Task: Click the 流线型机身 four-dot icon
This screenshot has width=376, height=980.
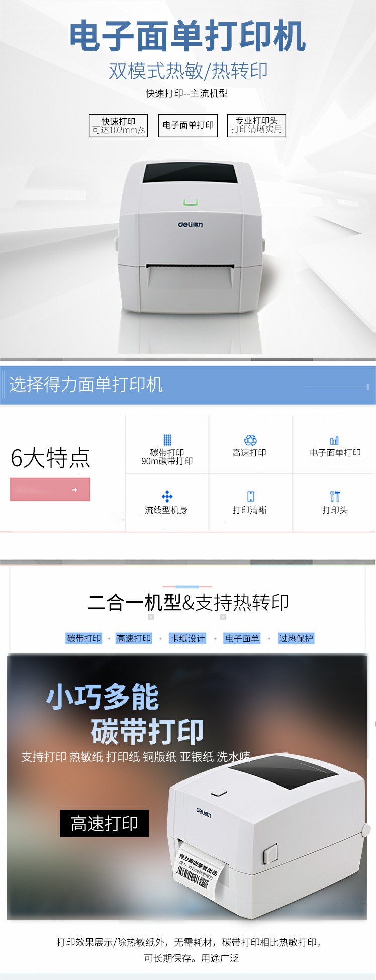Action: [x=167, y=497]
